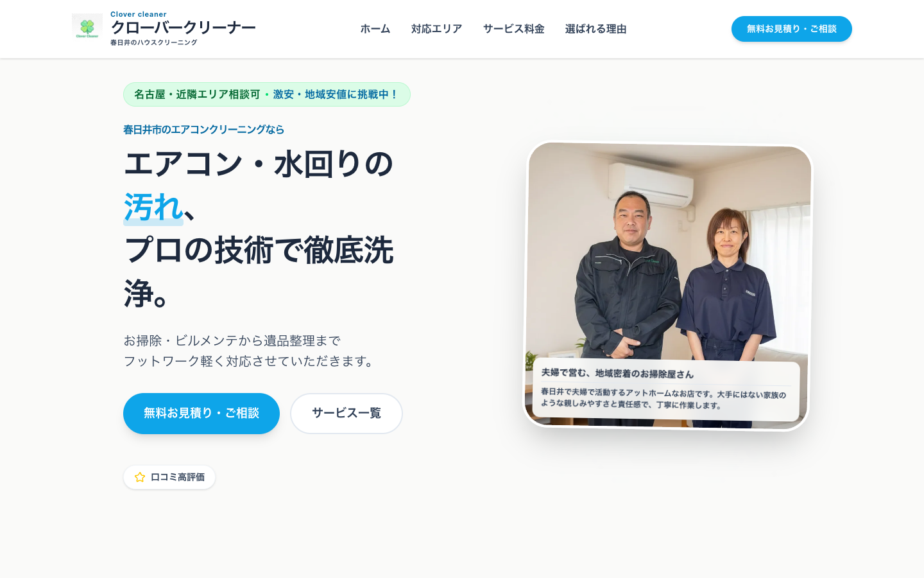The image size is (924, 578).
Task: Click the Clover cleaner English label
Action: [139, 14]
